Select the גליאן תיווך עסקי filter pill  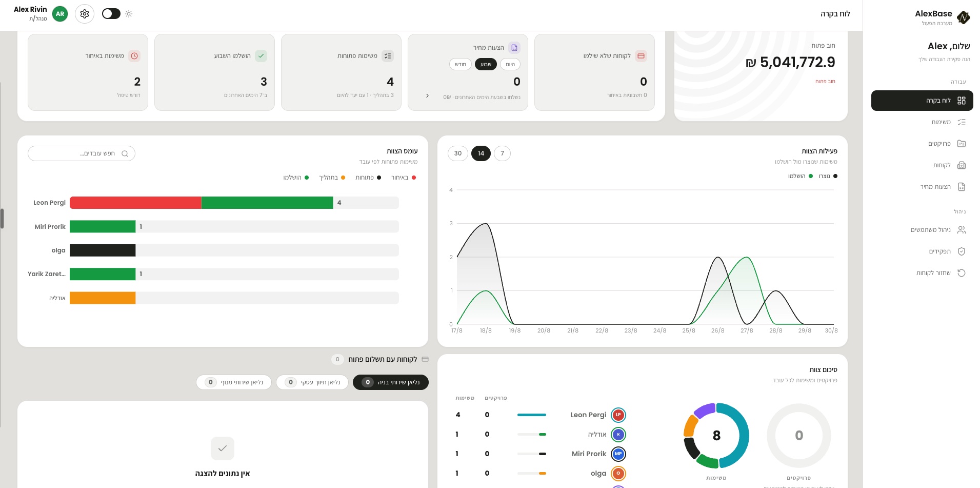(312, 382)
